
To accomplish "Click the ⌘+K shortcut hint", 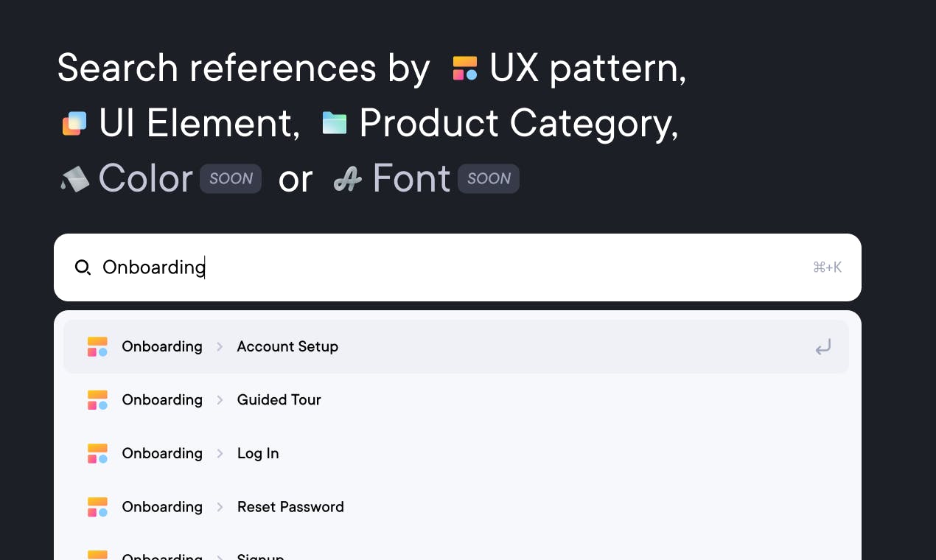I will (x=827, y=267).
